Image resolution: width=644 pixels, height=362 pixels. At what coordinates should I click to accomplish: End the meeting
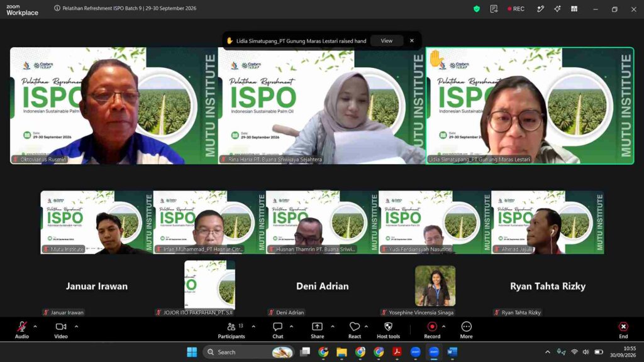623,331
